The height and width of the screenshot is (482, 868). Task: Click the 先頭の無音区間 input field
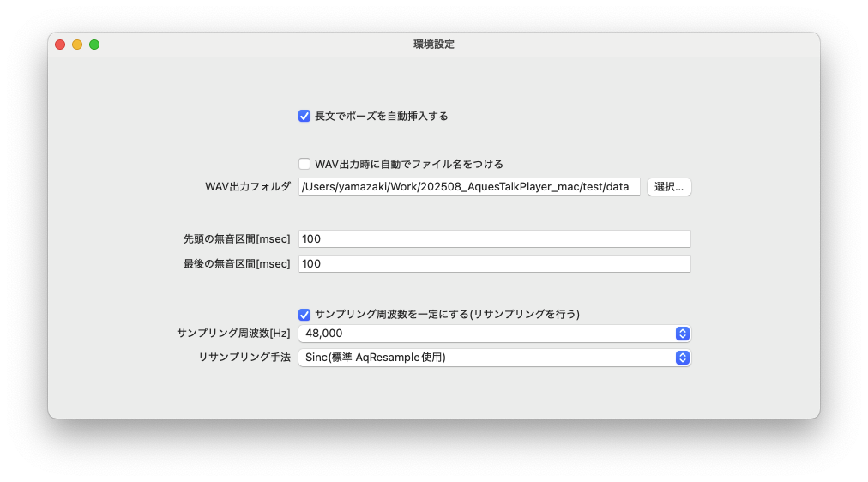tap(495, 239)
